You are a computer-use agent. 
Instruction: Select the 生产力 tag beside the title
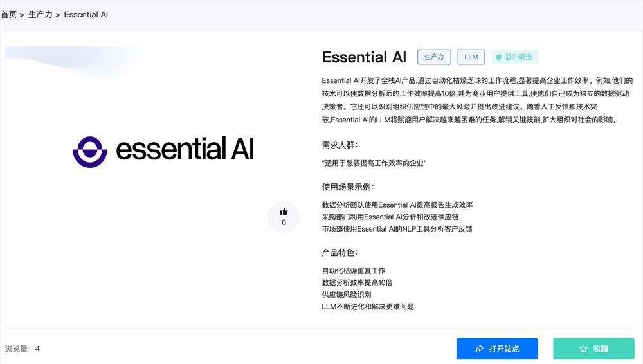(435, 57)
